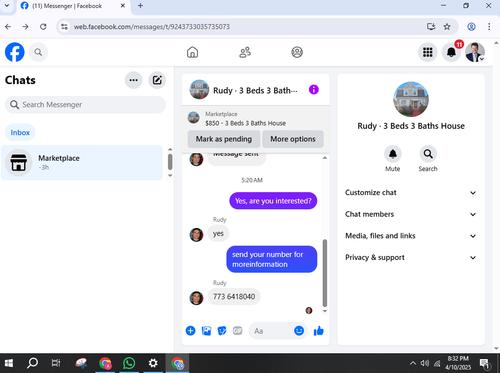Click the conversation messages scrollbar

pyautogui.click(x=325, y=273)
